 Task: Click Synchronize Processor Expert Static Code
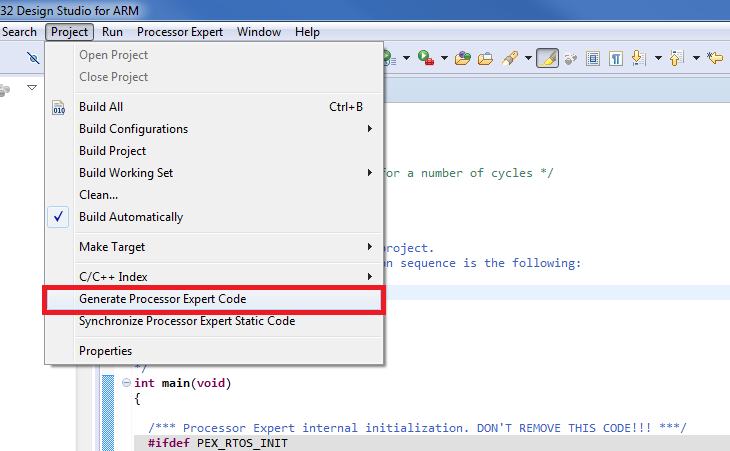[187, 321]
